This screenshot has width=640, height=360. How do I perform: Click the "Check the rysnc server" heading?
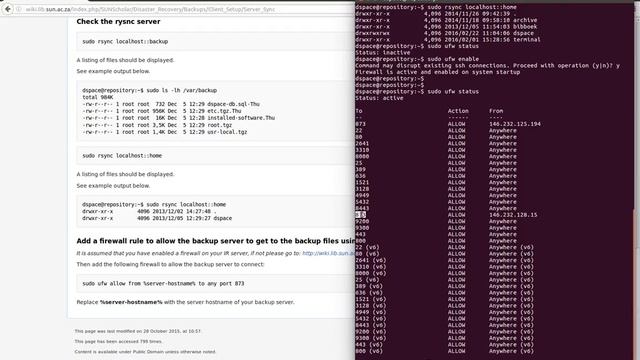click(x=118, y=22)
